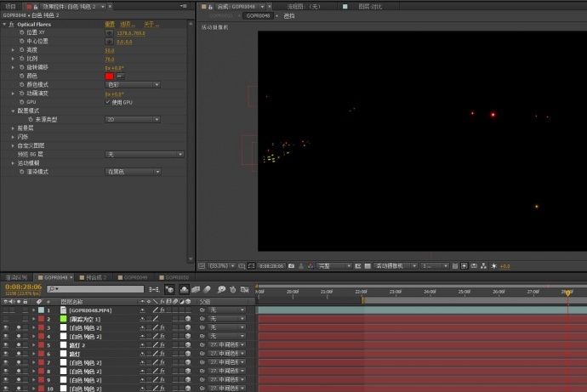This screenshot has width=587, height=392.
Task: Click the eyedropper next to the red color swatch
Action: coord(120,76)
